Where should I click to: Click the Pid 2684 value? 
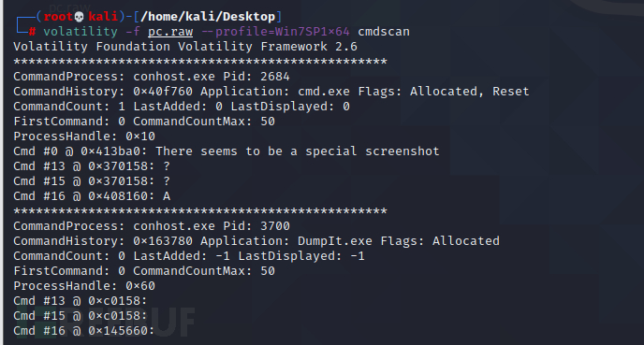pos(275,77)
